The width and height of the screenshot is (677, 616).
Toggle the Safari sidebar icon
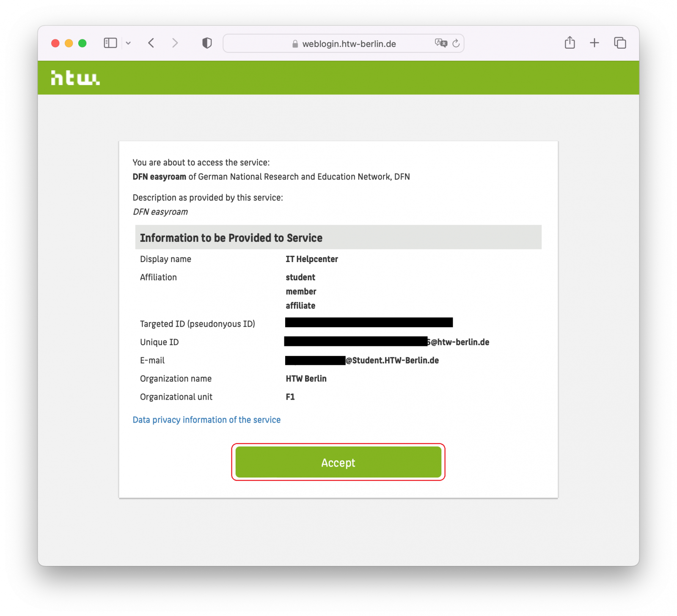coord(110,43)
